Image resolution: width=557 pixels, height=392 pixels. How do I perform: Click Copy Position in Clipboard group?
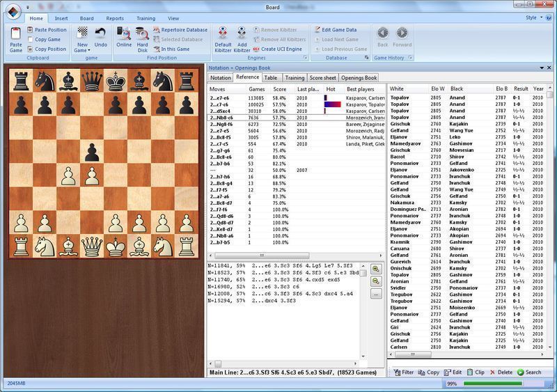[47, 49]
